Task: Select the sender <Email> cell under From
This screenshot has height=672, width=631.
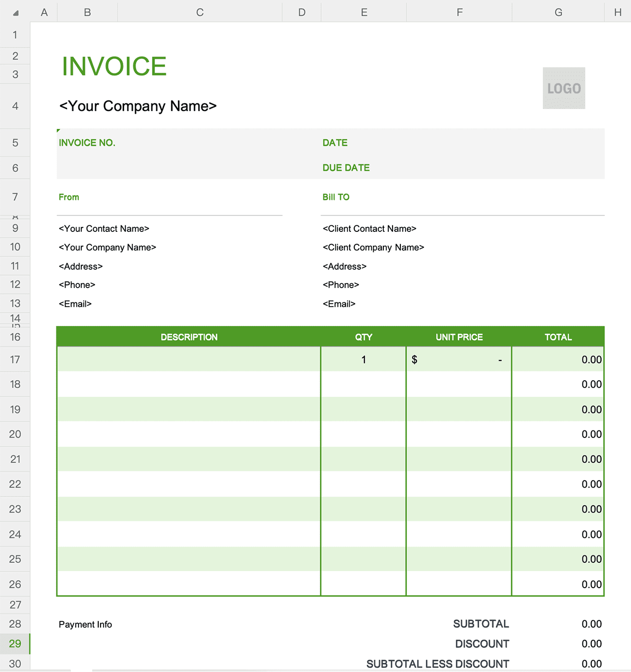Action: 75,304
